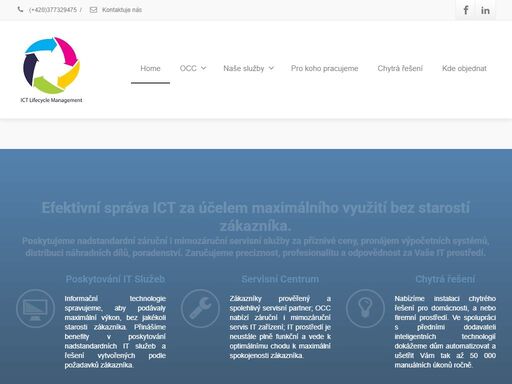Select the monitor icon for IT Služeb
Screen dimensions: 512x384
[x=35, y=308]
